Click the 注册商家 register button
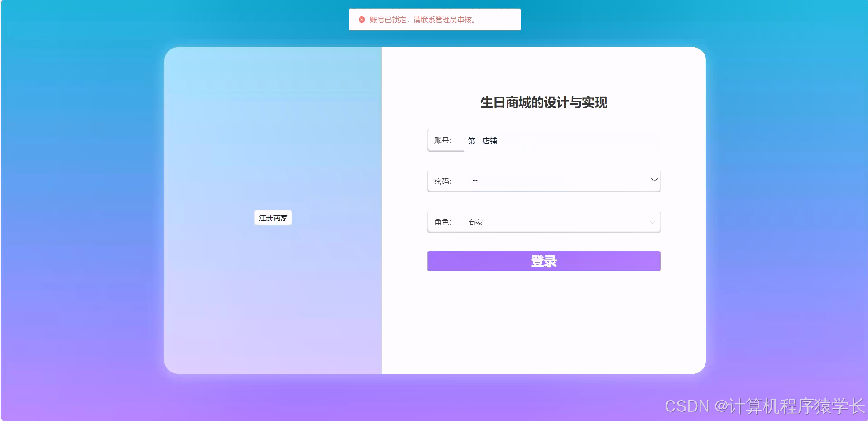Viewport: 868px width, 421px height. tap(273, 218)
